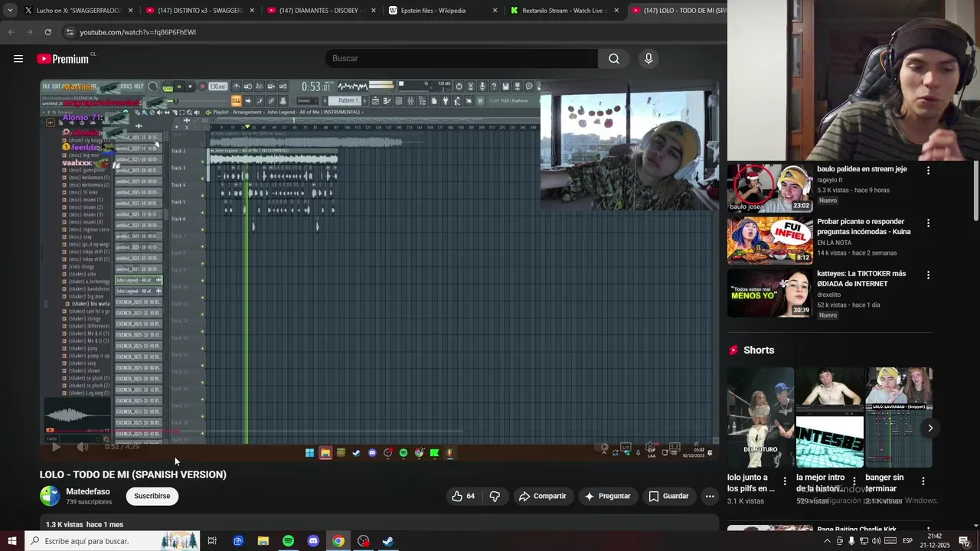Image resolution: width=980 pixels, height=551 pixels.
Task: Click the Shorts section icon
Action: pyautogui.click(x=733, y=350)
